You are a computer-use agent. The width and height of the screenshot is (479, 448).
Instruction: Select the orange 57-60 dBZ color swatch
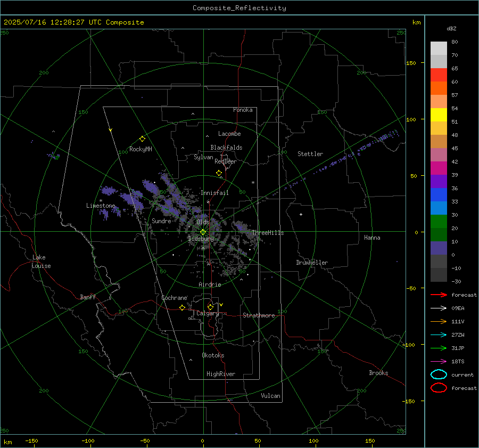pyautogui.click(x=439, y=88)
